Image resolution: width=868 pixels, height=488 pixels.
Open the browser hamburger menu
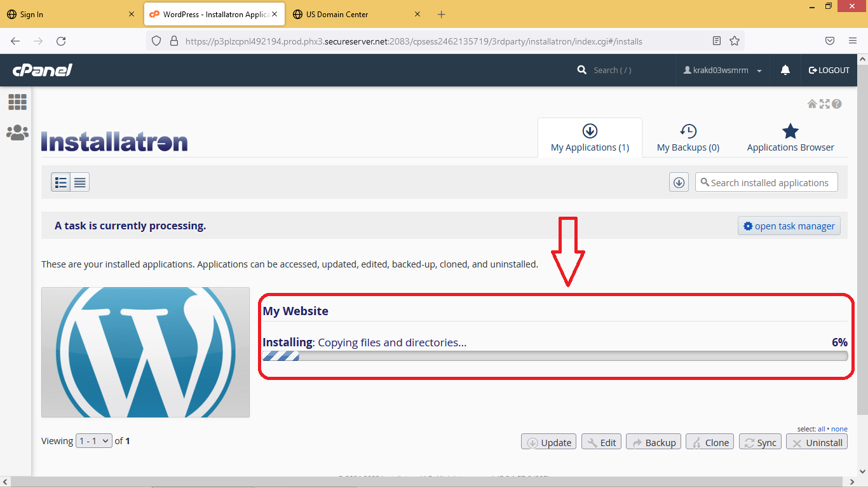pos(853,41)
